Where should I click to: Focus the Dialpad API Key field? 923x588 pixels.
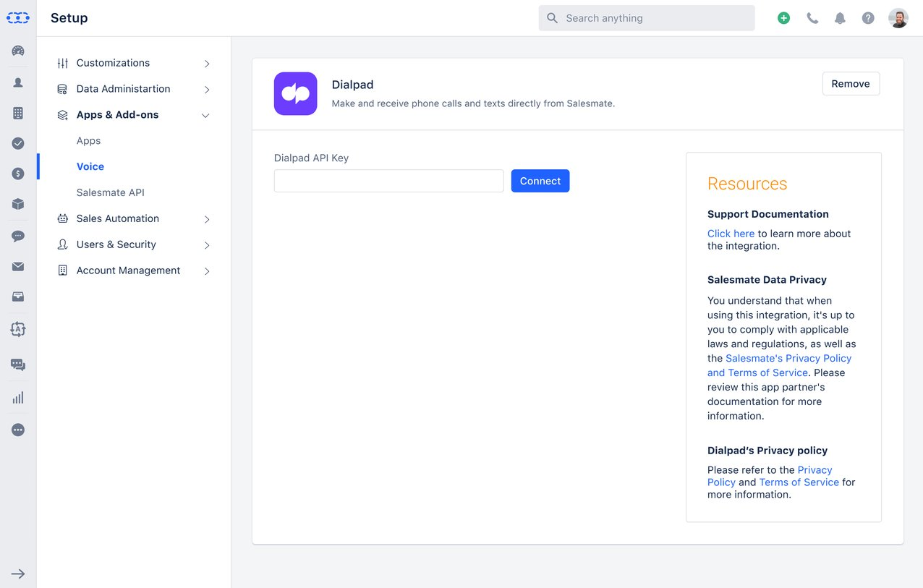coord(388,181)
